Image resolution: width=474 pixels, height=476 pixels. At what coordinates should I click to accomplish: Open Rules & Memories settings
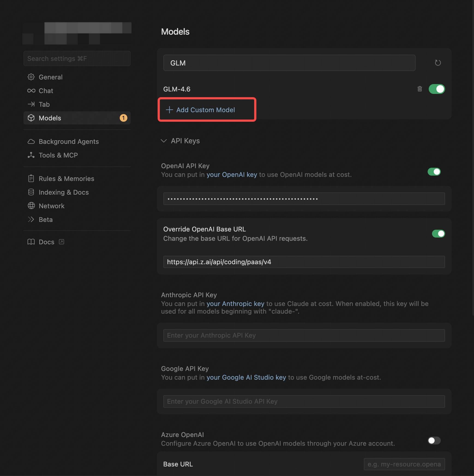click(66, 178)
